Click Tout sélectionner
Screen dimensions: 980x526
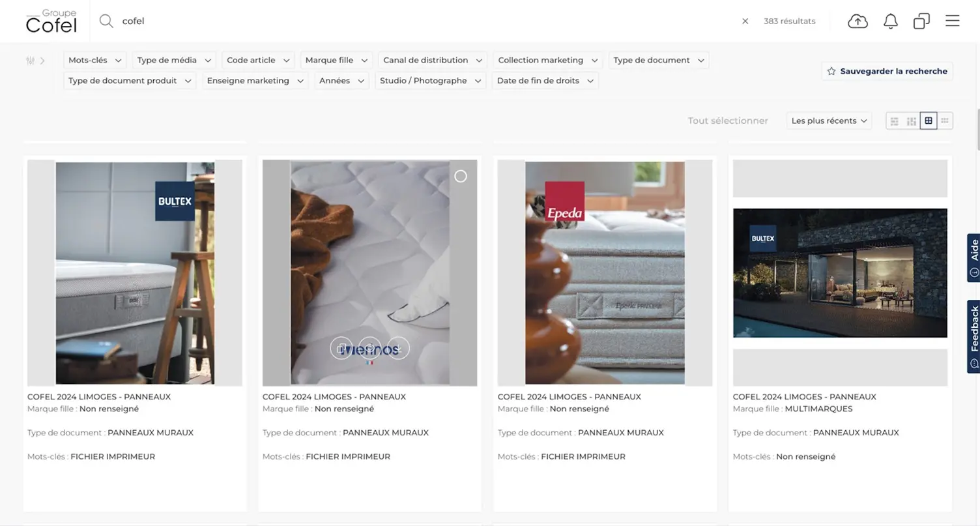click(x=728, y=120)
